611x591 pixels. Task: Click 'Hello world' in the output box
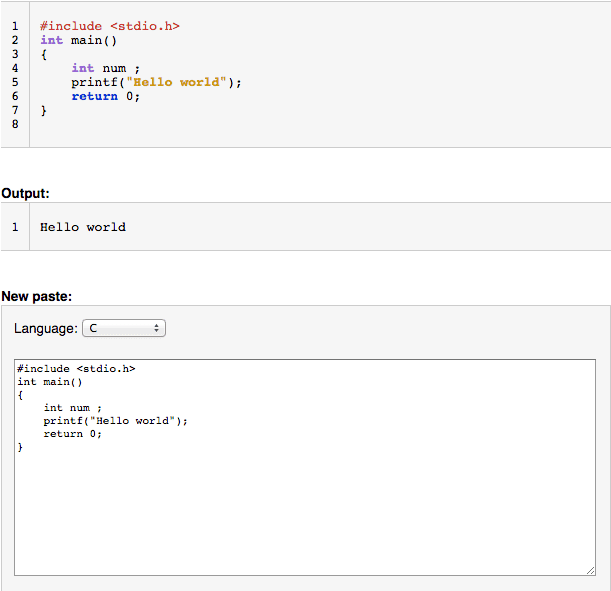[x=83, y=227]
